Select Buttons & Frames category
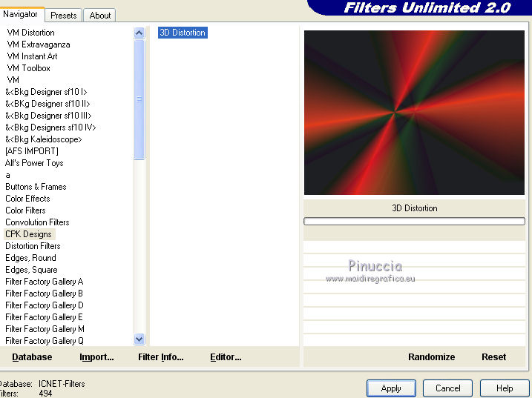The height and width of the screenshot is (398, 532). point(36,187)
